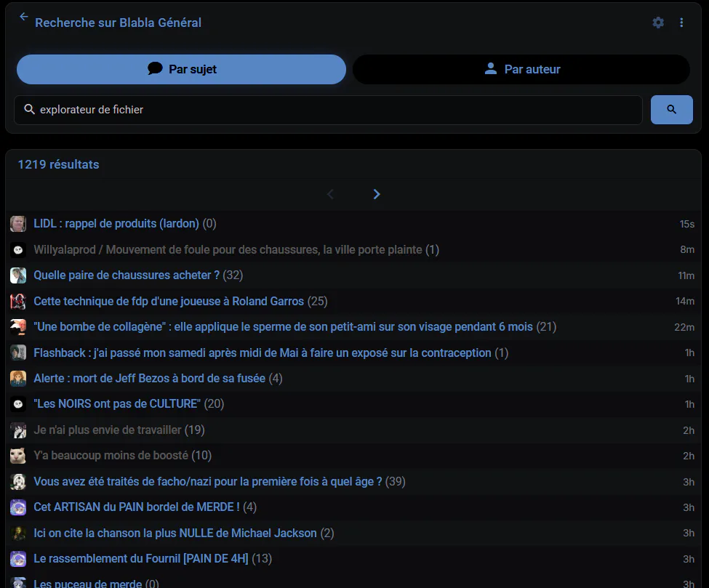
Task: Click avatar beside Y'a beaucoup moins de boosté
Action: pos(18,456)
